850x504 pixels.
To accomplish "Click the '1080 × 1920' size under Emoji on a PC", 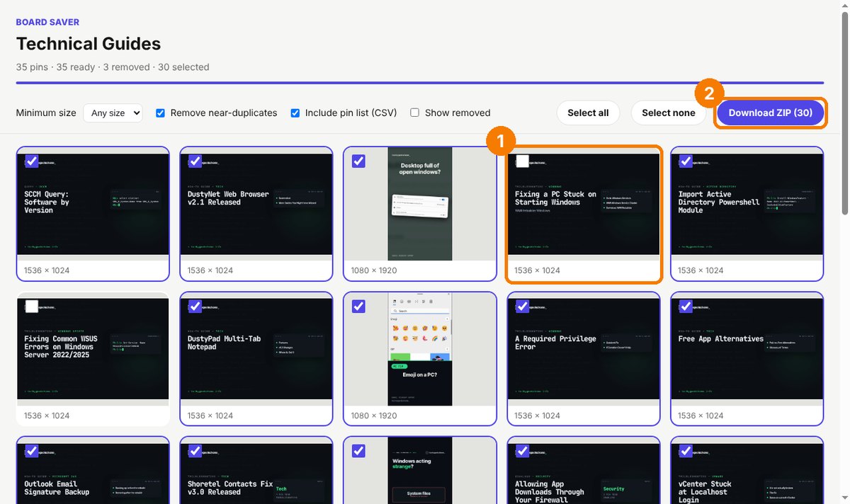I will click(374, 416).
